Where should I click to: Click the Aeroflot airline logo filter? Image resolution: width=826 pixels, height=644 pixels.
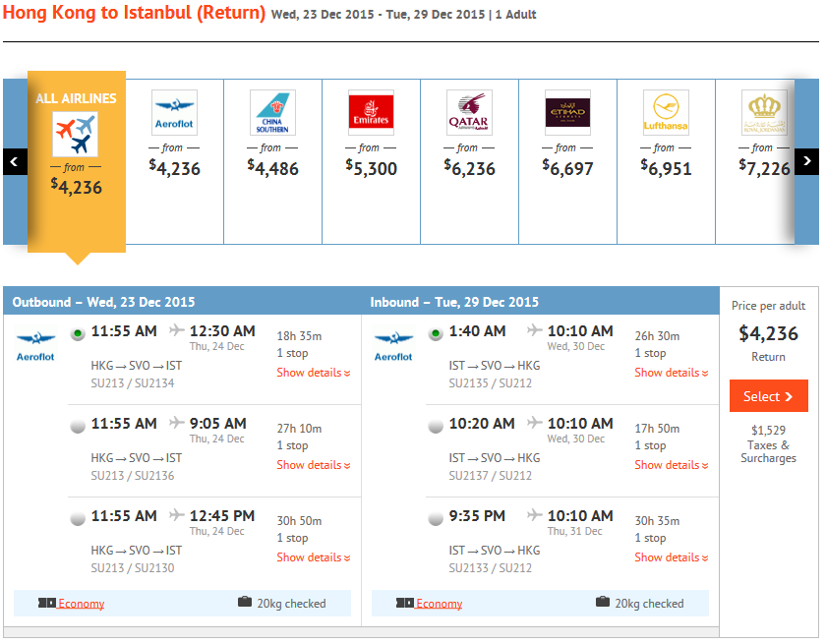(x=174, y=113)
